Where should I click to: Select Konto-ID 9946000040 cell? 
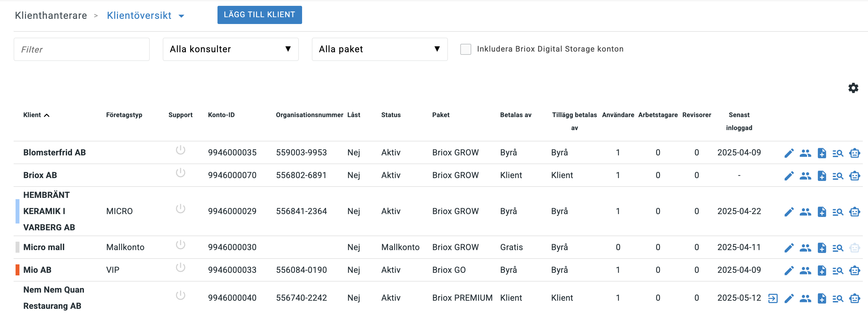pos(232,298)
